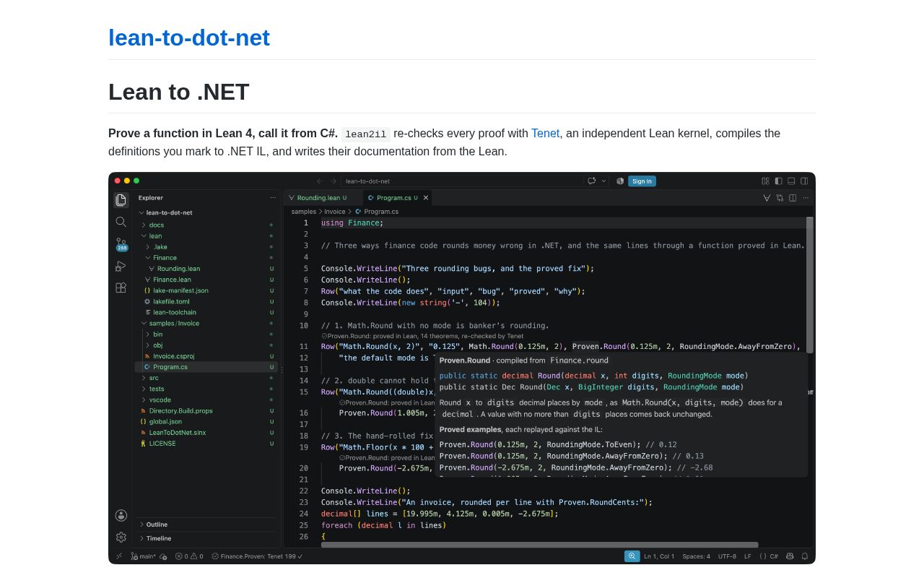Open the Explorer panel's more actions menu
The height and width of the screenshot is (578, 924).
(x=273, y=198)
